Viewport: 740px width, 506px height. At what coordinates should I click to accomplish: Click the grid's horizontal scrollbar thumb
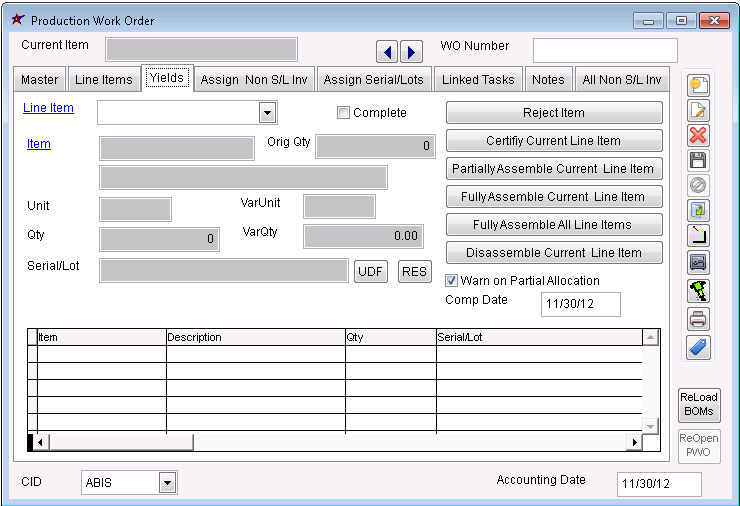point(120,442)
